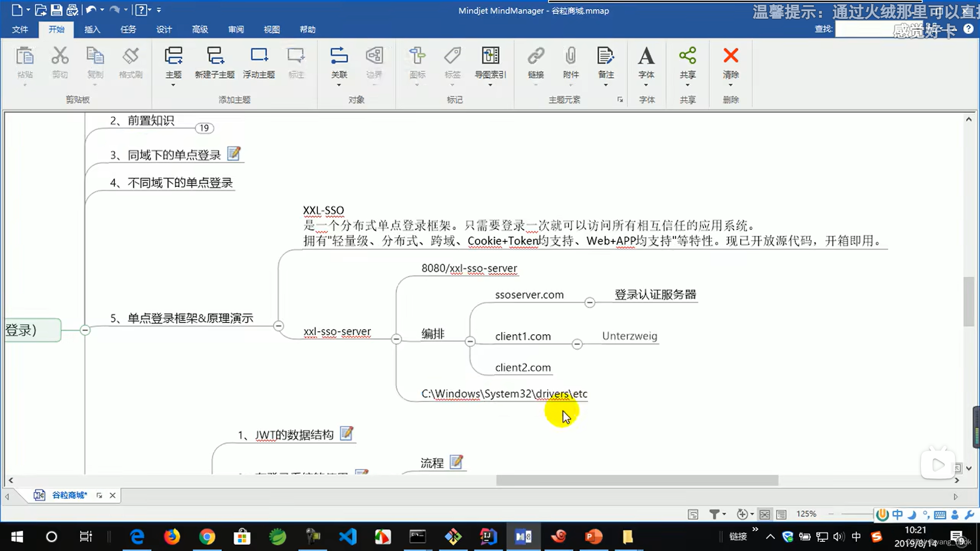Collapse the 单点登录框架&原理演示 branch
This screenshot has height=551, width=980.
click(279, 325)
